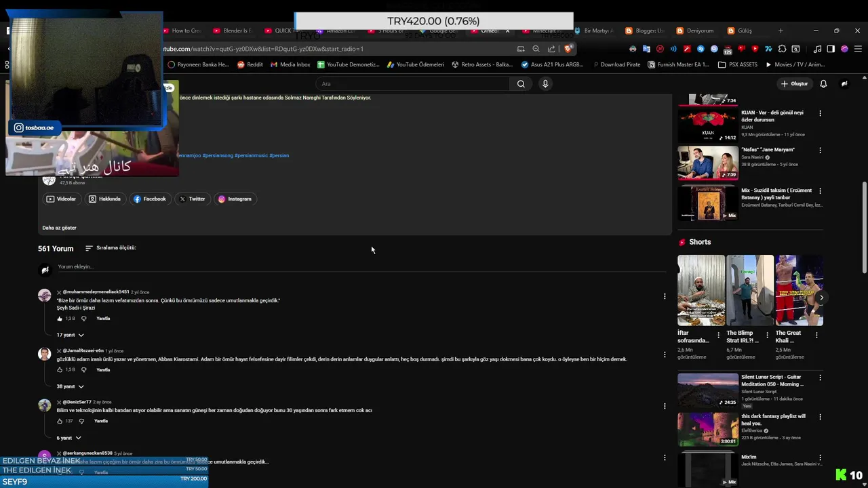This screenshot has width=868, height=488.
Task: Open options menu for DenizSerT7 comment
Action: pyautogui.click(x=665, y=406)
